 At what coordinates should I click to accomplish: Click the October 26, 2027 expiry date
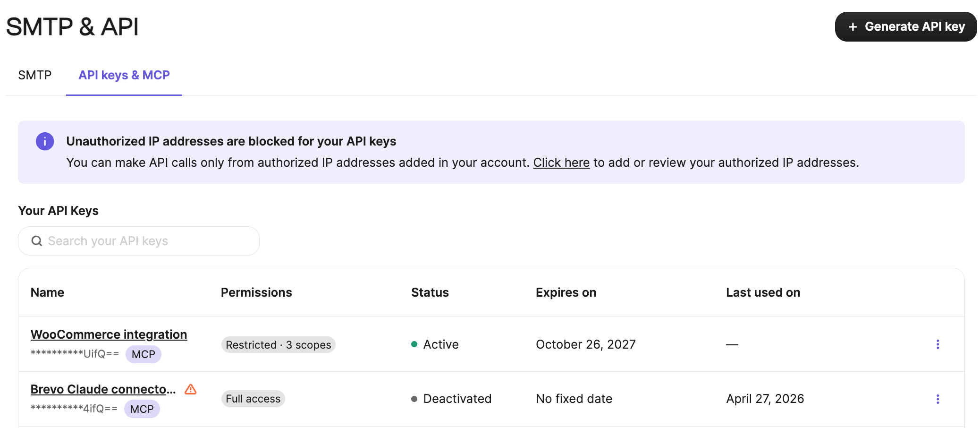point(586,344)
